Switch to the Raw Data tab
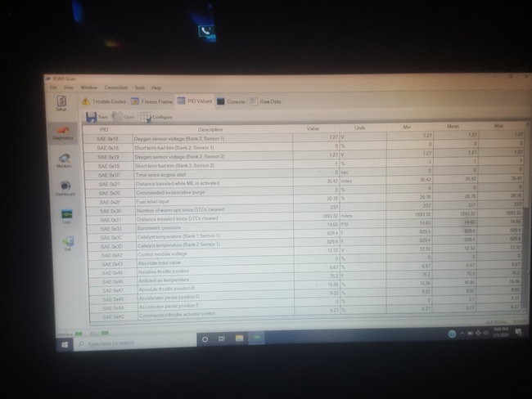The width and height of the screenshot is (532, 399). coord(266,101)
